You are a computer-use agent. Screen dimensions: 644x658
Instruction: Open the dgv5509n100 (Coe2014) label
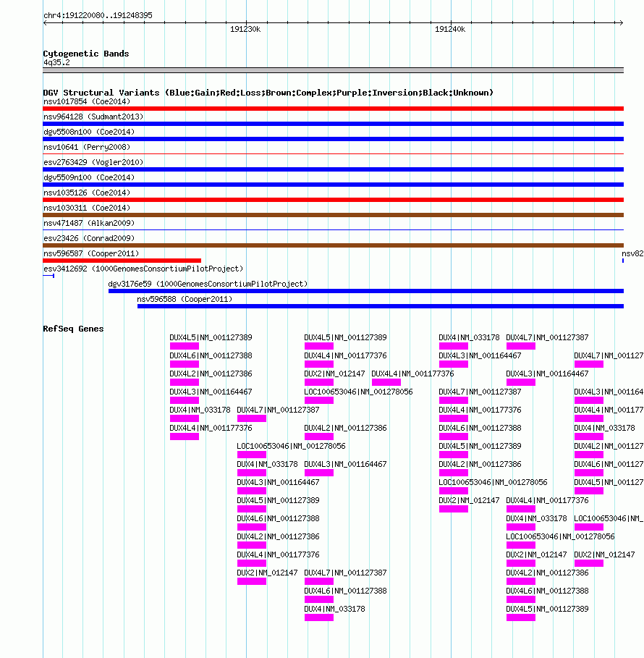tap(89, 177)
